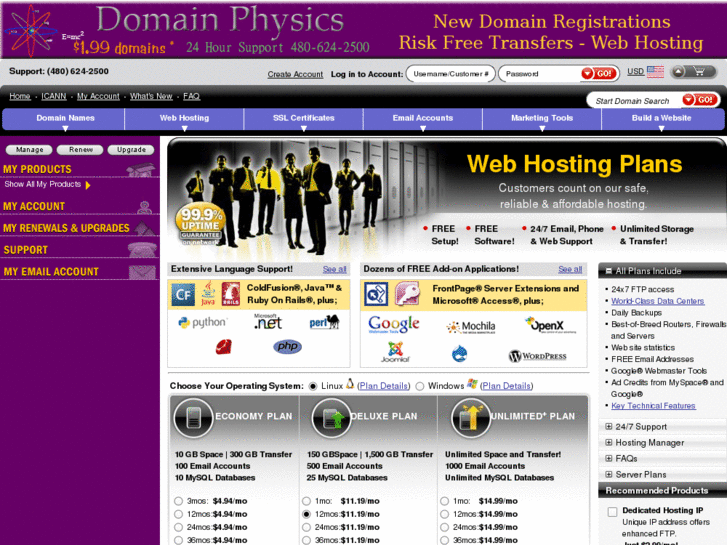Click the Domain Physics atom logo
This screenshot has width=727, height=545.
point(32,31)
